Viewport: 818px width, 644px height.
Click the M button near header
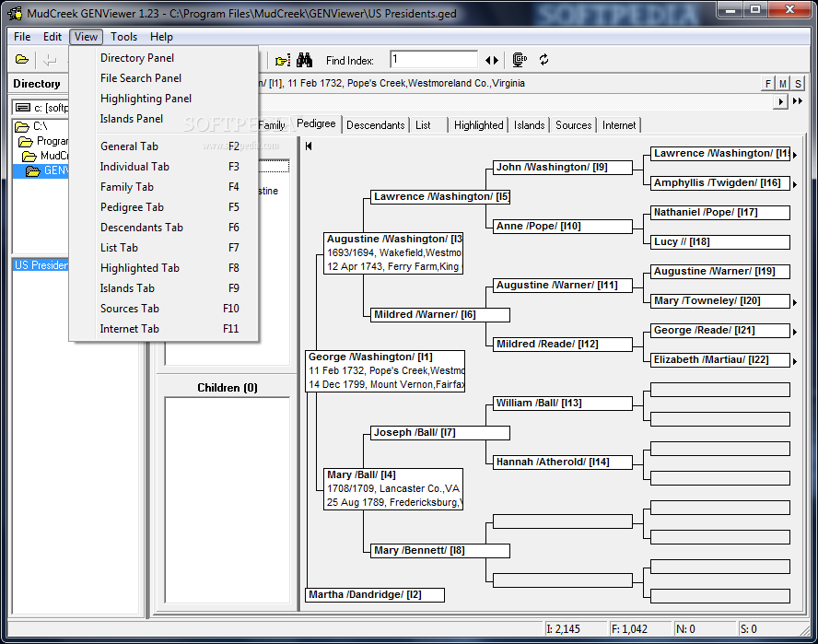click(x=783, y=84)
